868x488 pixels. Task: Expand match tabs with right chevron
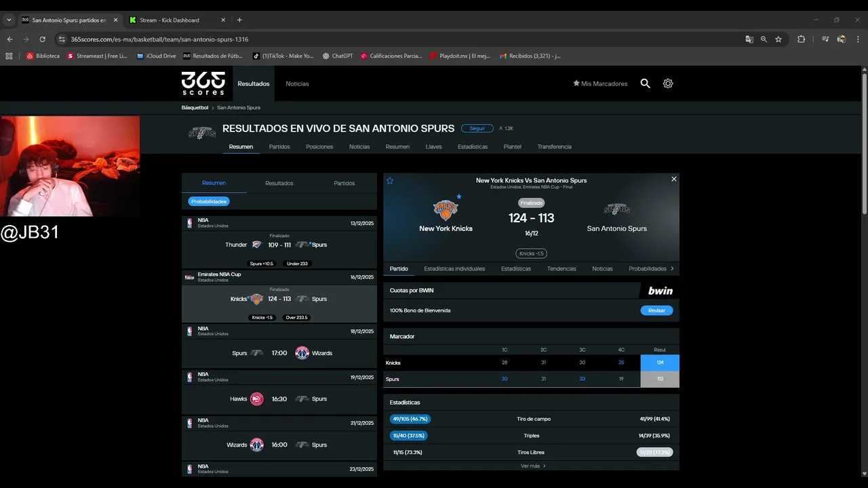point(672,268)
